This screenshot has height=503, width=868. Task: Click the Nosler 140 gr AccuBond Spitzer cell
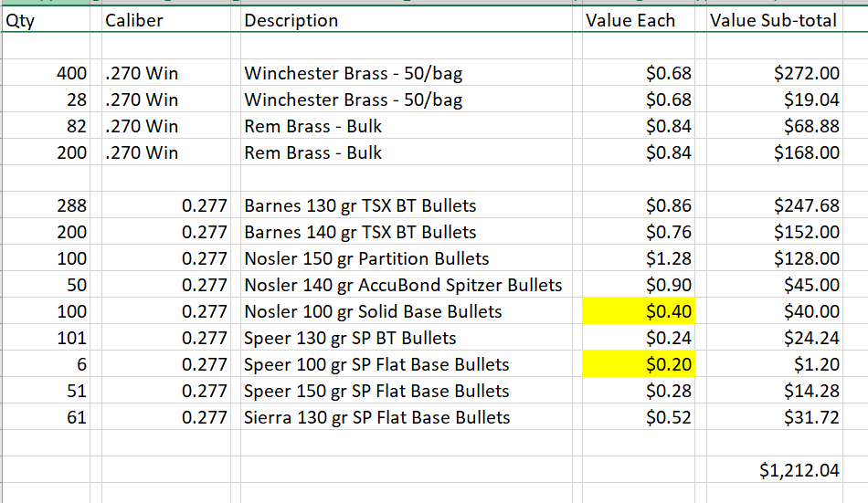(409, 286)
